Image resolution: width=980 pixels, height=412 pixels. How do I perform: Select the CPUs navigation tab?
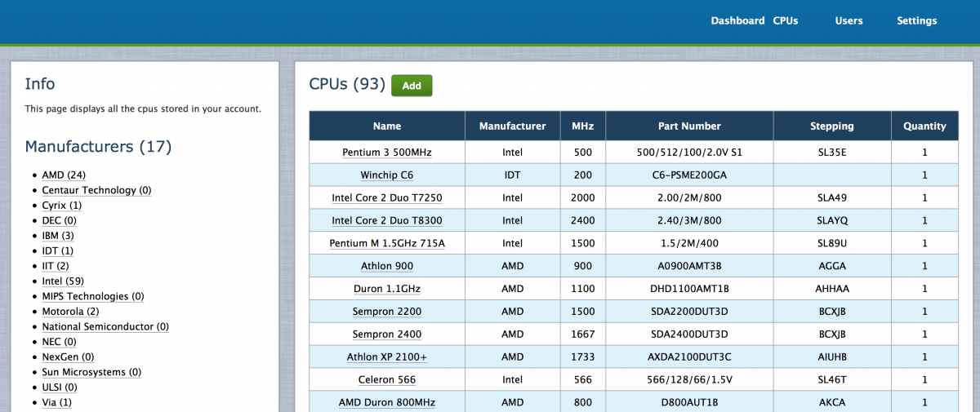coord(786,20)
